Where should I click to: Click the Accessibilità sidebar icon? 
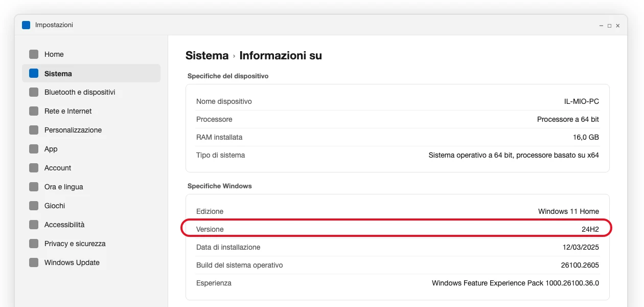[x=34, y=225]
